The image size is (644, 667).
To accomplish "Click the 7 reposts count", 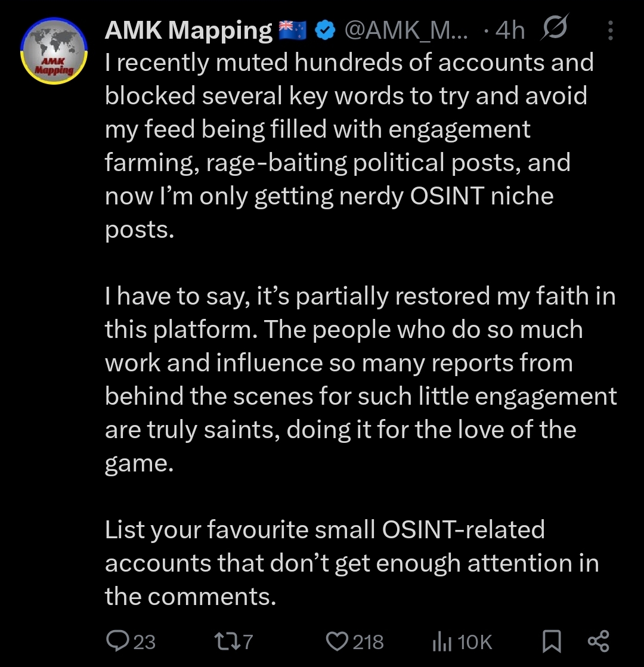I will [248, 642].
